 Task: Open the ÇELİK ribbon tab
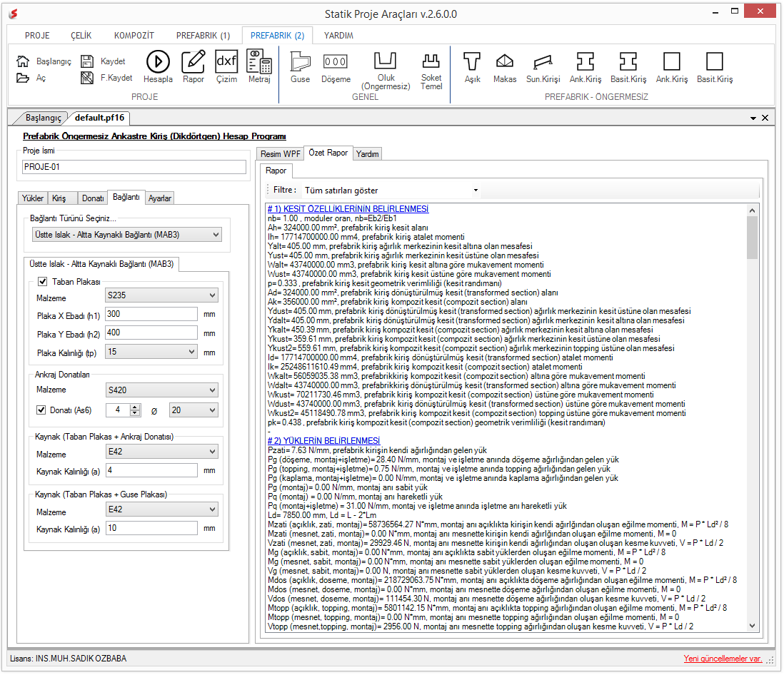81,36
